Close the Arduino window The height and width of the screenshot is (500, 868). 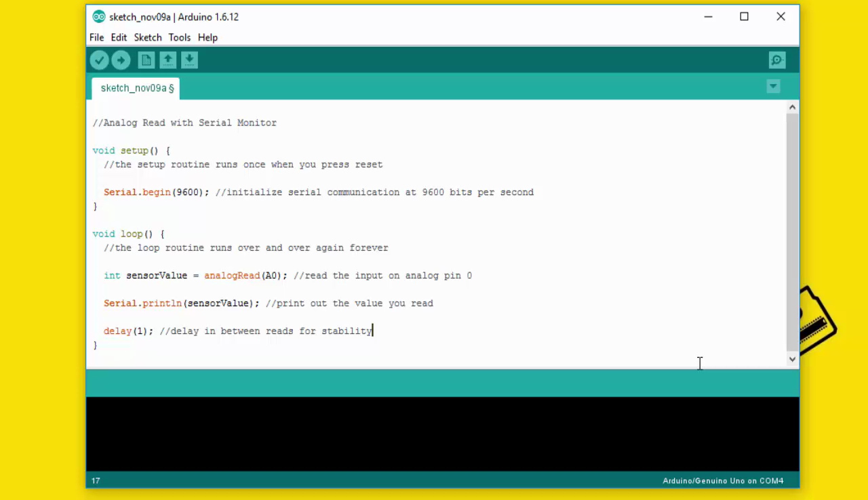pos(781,17)
